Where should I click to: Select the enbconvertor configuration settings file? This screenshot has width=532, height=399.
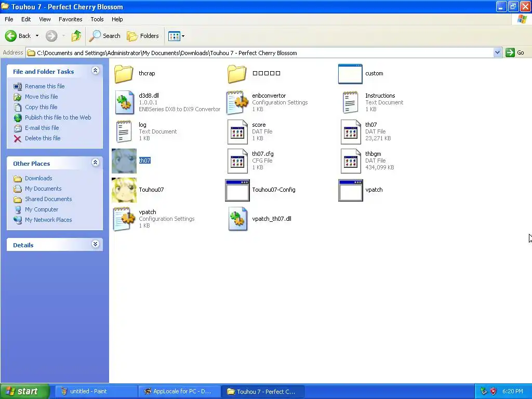237,102
